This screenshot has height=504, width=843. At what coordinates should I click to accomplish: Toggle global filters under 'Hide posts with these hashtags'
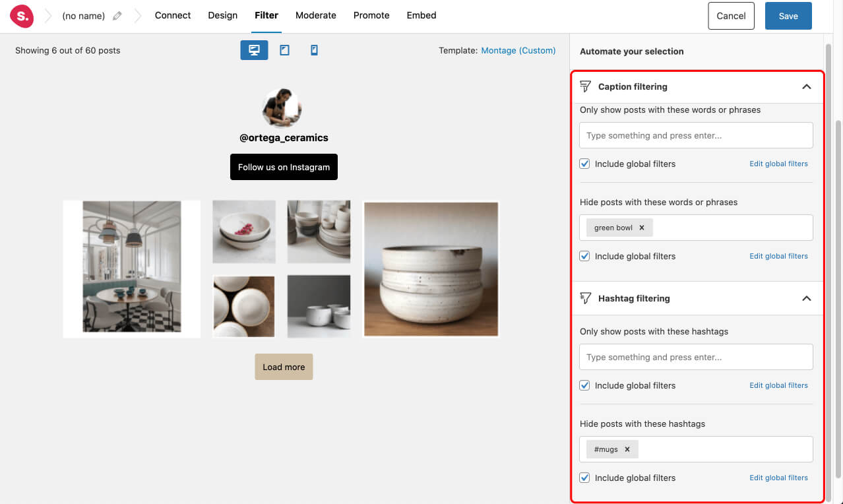pyautogui.click(x=584, y=478)
